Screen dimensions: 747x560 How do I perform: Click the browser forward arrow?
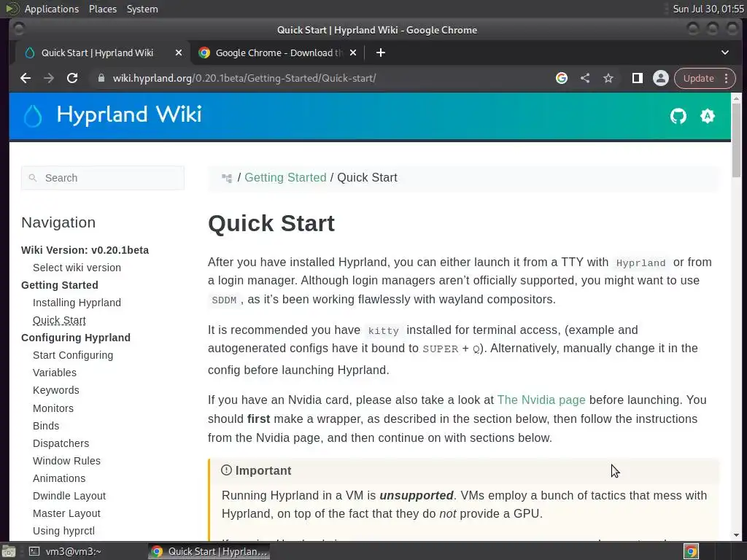point(49,78)
